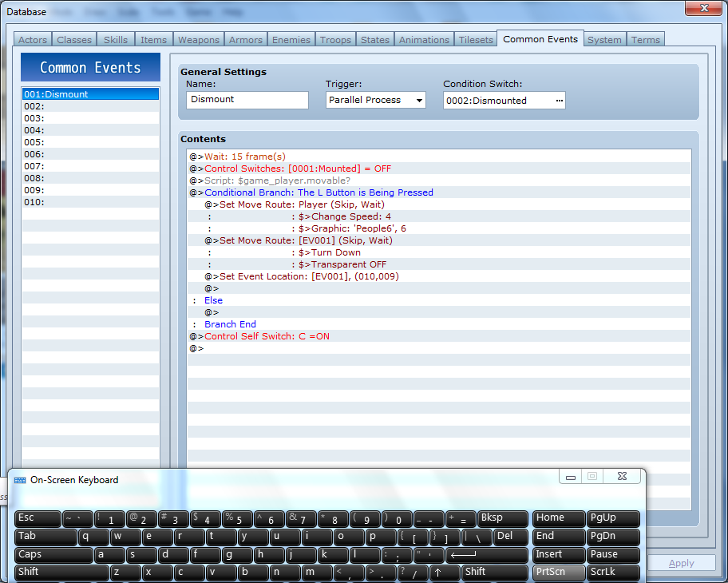Select common event slot 005
728x583 pixels.
click(90, 142)
